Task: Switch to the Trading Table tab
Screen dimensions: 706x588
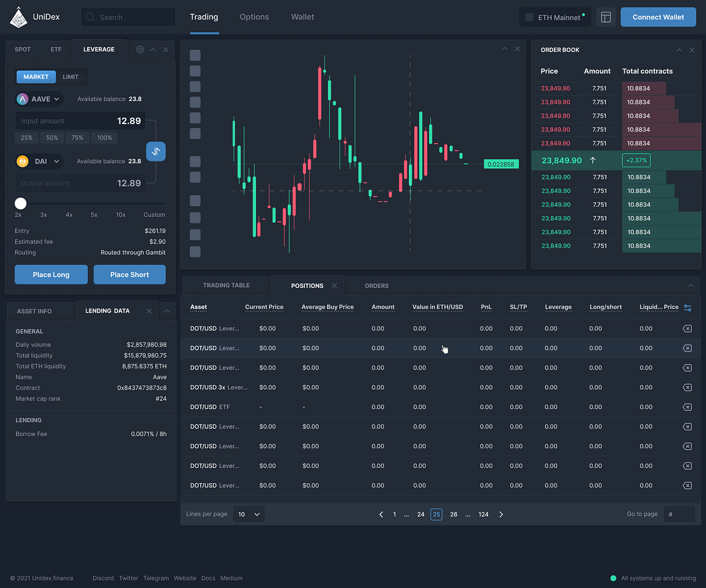Action: [227, 285]
